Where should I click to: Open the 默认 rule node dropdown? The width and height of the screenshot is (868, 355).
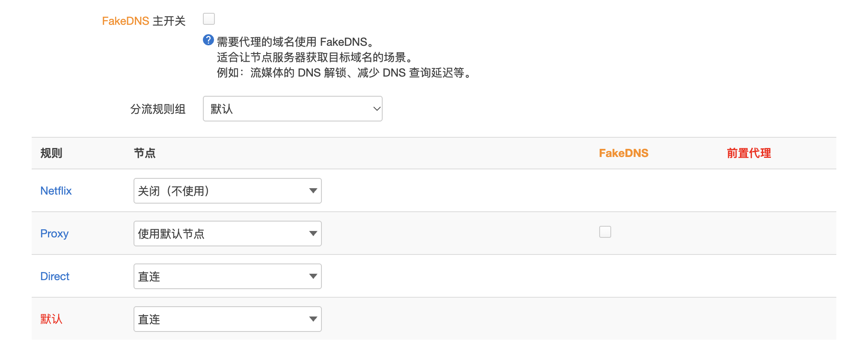point(228,319)
